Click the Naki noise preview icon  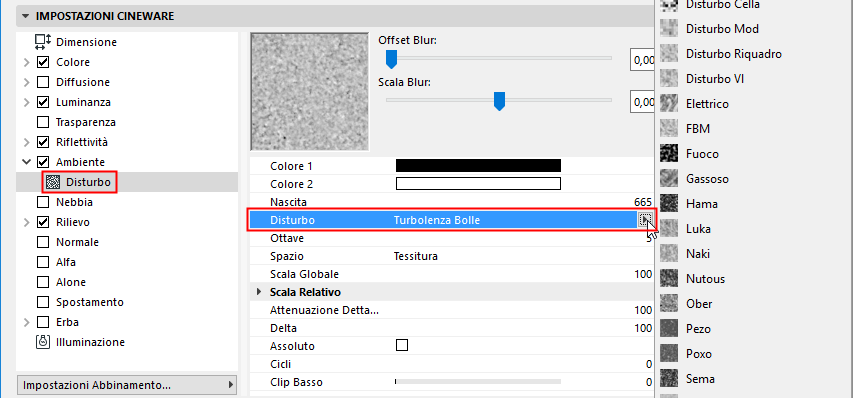(669, 253)
